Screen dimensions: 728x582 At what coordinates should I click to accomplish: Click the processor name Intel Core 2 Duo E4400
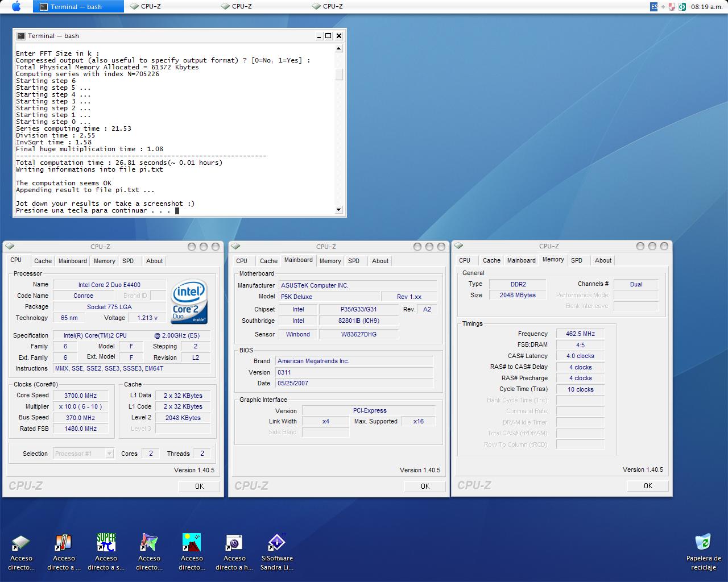[x=109, y=285]
